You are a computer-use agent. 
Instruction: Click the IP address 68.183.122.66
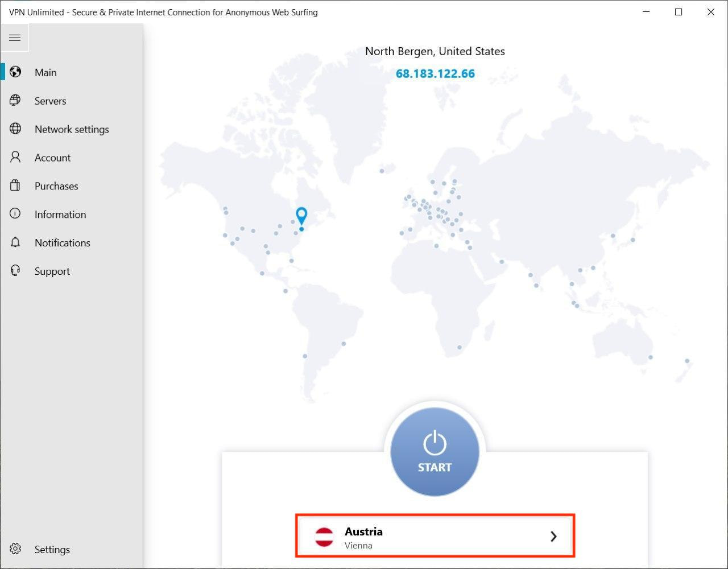pos(435,73)
